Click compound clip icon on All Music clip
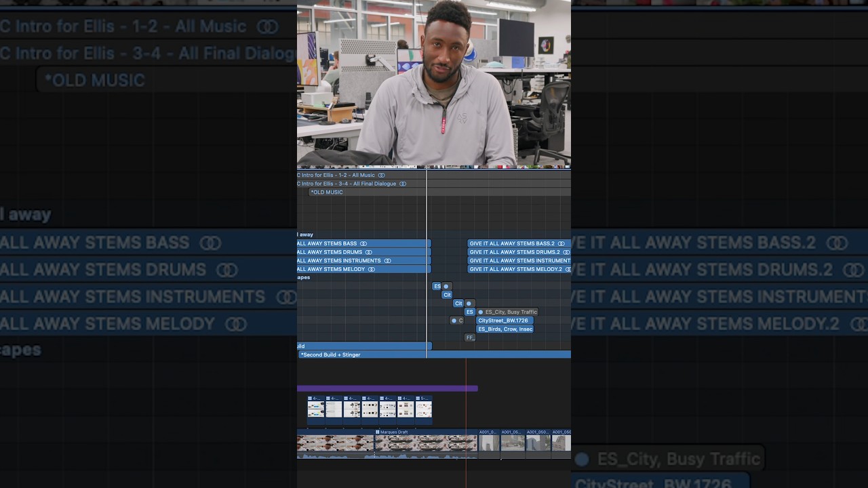 point(382,175)
